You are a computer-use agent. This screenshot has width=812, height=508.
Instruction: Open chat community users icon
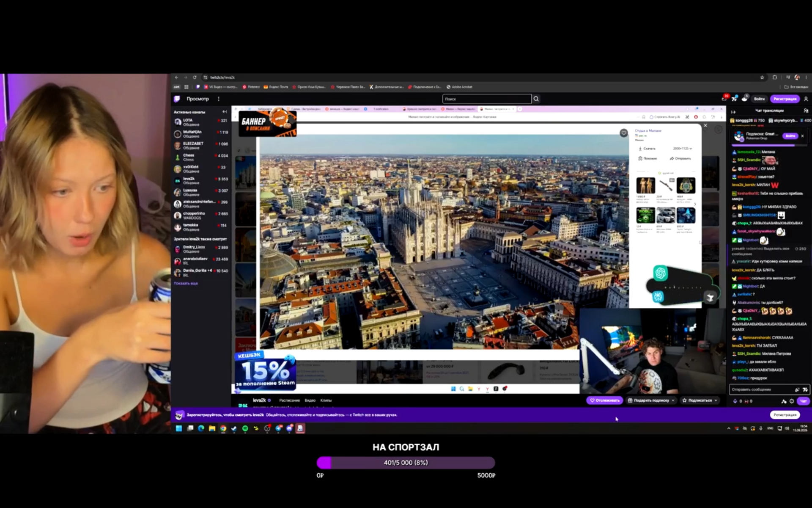[x=806, y=110]
